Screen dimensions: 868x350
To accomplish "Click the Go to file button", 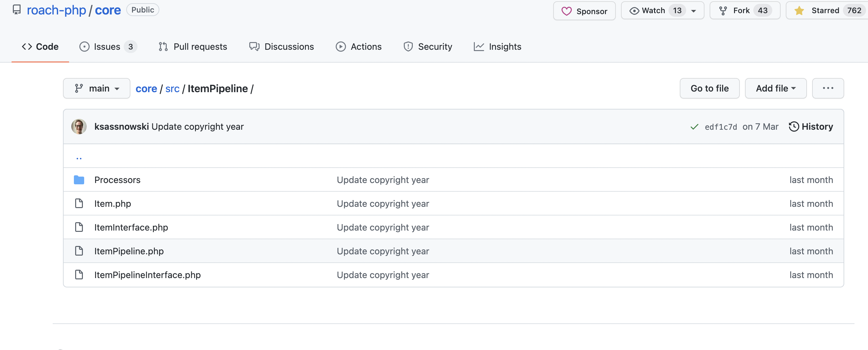I will tap(709, 88).
